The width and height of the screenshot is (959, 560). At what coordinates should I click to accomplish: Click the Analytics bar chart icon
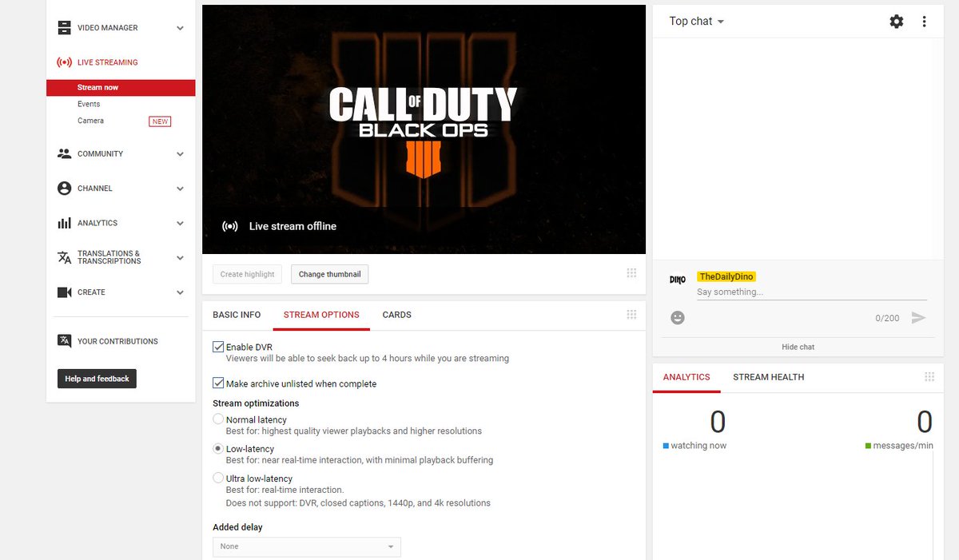[x=65, y=223]
